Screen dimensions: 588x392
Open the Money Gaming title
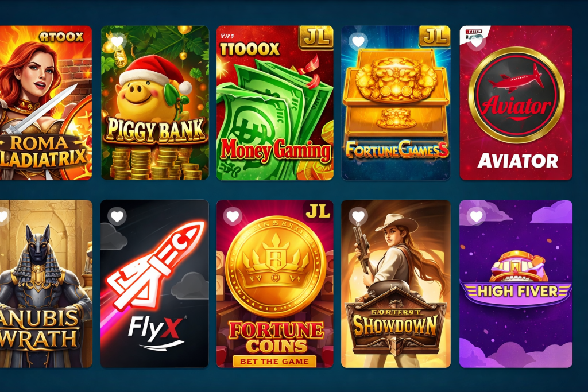pyautogui.click(x=276, y=150)
